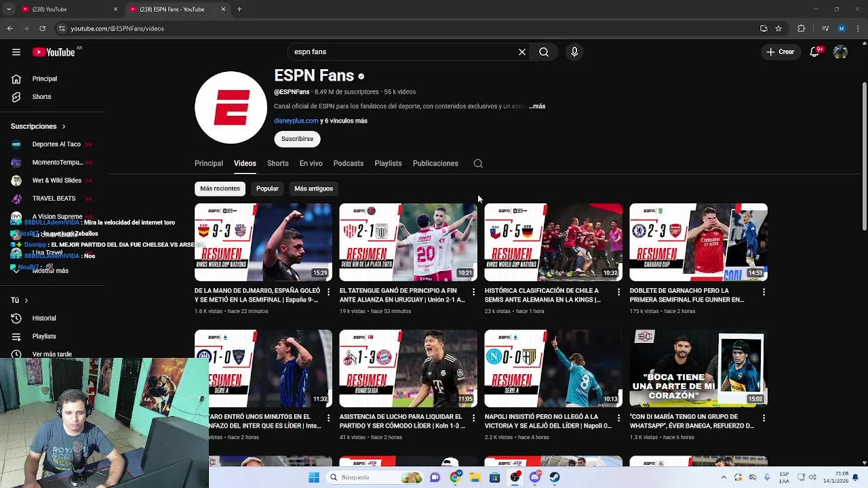
Task: Open the account avatar menu
Action: pos(840,52)
